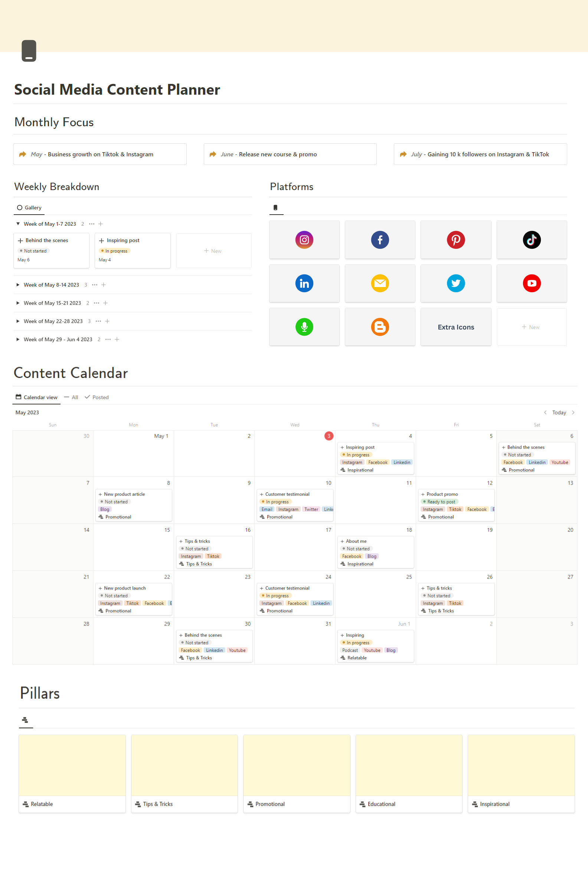Switch to the Posted tab
The width and height of the screenshot is (588, 877).
97,397
